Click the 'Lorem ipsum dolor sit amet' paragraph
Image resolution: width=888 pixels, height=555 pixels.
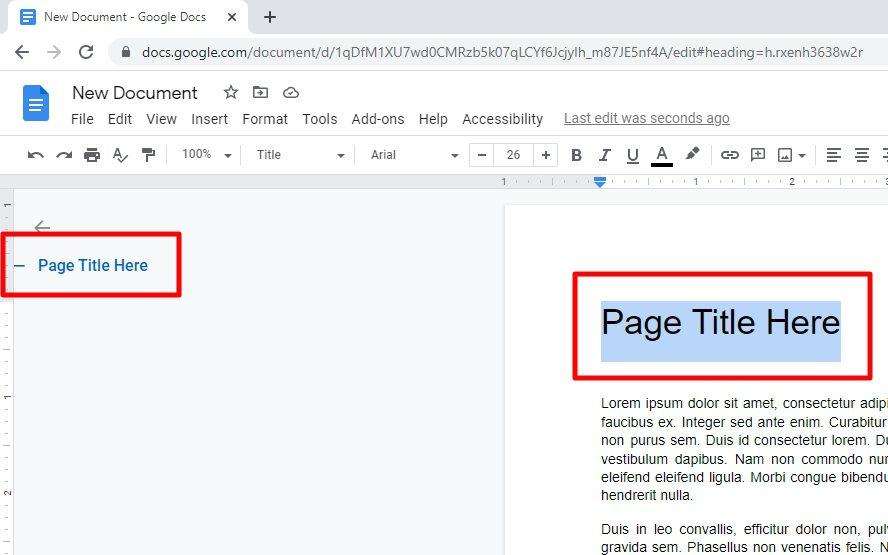[x=744, y=450]
